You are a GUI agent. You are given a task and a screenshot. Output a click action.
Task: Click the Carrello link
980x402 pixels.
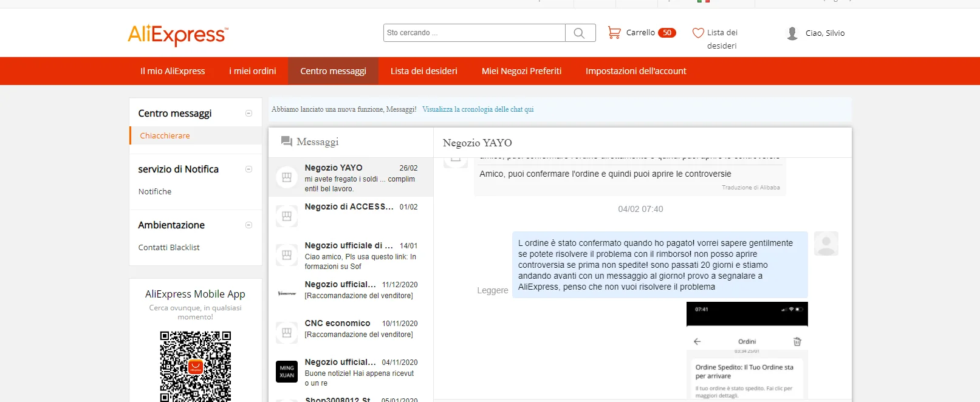[640, 33]
